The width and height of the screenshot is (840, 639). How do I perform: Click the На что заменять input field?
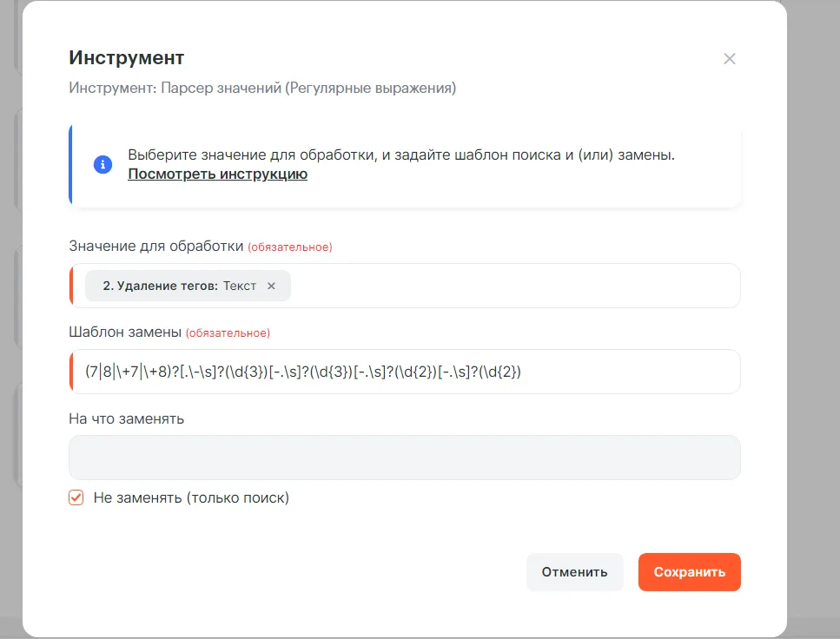tap(405, 458)
